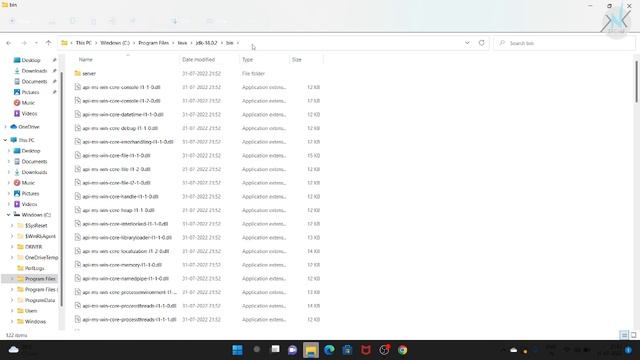This screenshot has height=360, width=640.
Task: Switch to large icons view layout
Action: 633,335
